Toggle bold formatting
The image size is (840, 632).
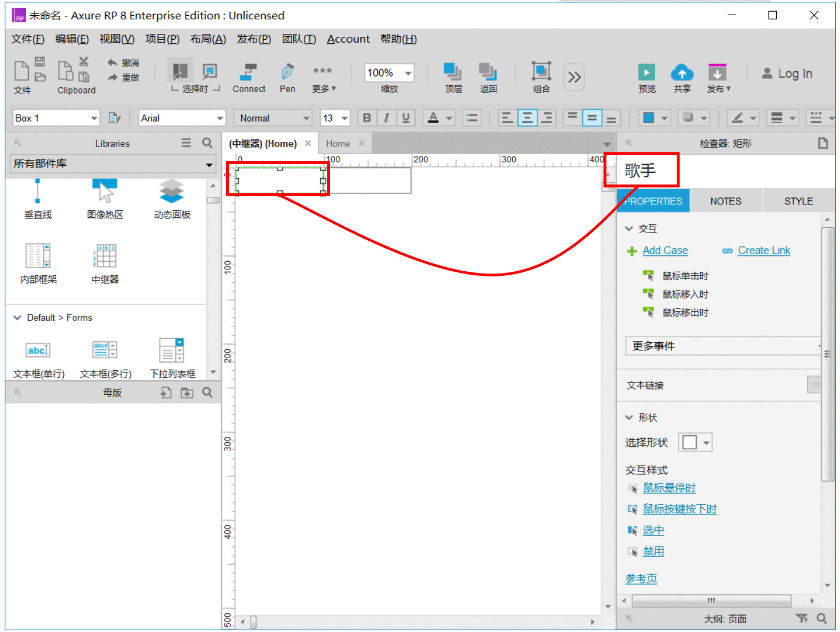coord(366,118)
